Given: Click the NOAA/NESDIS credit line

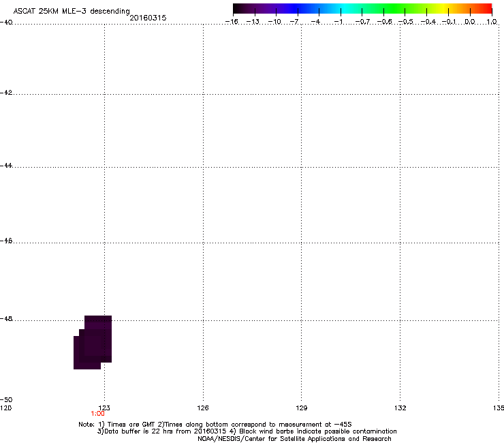Looking at the screenshot, I should (x=294, y=439).
